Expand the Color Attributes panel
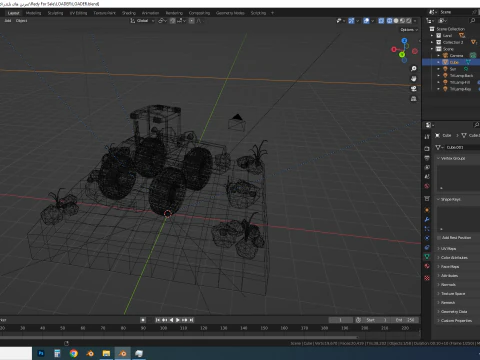The height and width of the screenshot is (360, 480). (438, 258)
